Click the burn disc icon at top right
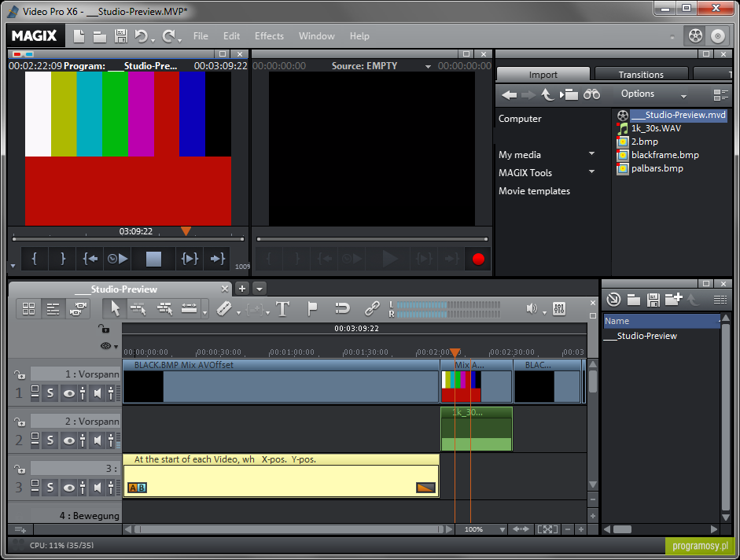The width and height of the screenshot is (740, 560). [x=717, y=36]
